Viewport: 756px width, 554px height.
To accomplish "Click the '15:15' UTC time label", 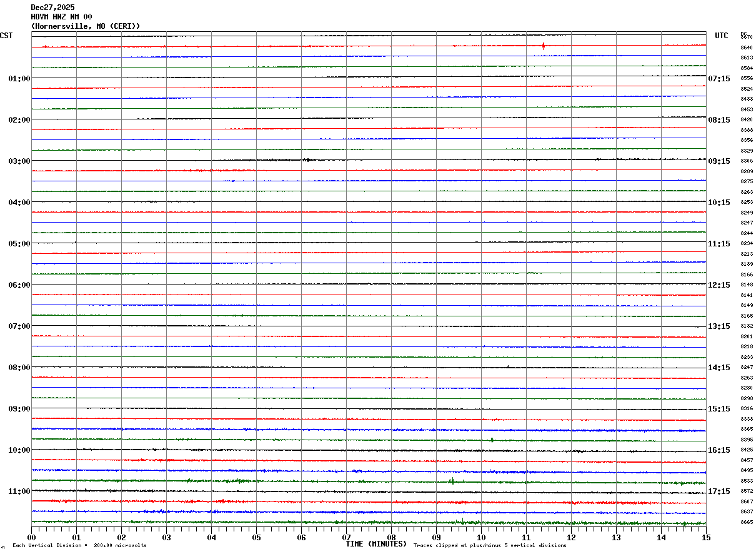I will [719, 409].
